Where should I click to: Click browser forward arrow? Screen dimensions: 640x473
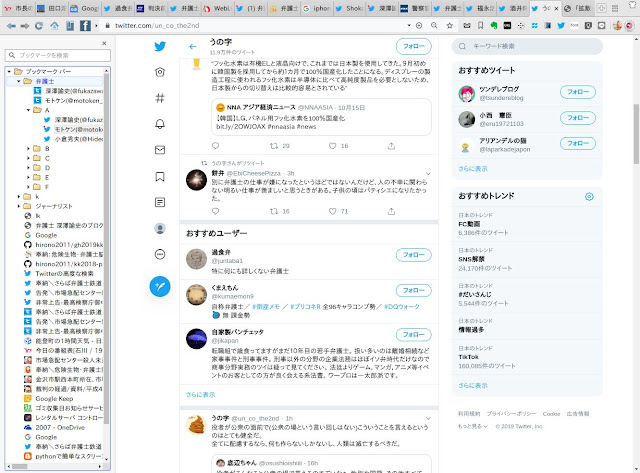(x=25, y=26)
